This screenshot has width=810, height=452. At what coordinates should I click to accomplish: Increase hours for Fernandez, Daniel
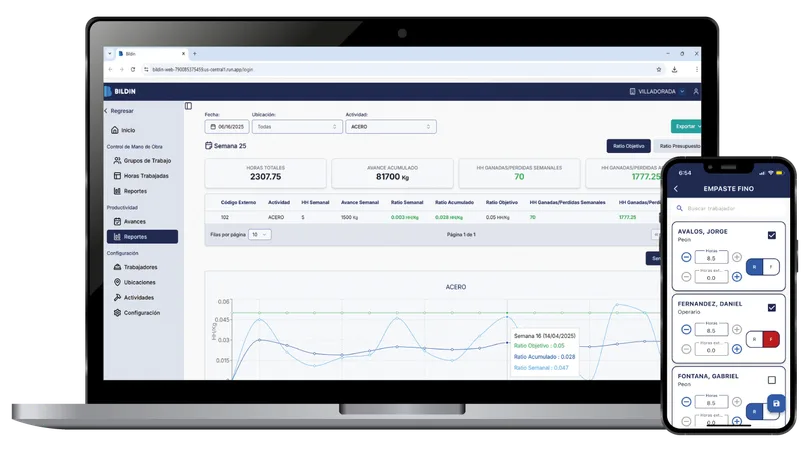coord(737,329)
